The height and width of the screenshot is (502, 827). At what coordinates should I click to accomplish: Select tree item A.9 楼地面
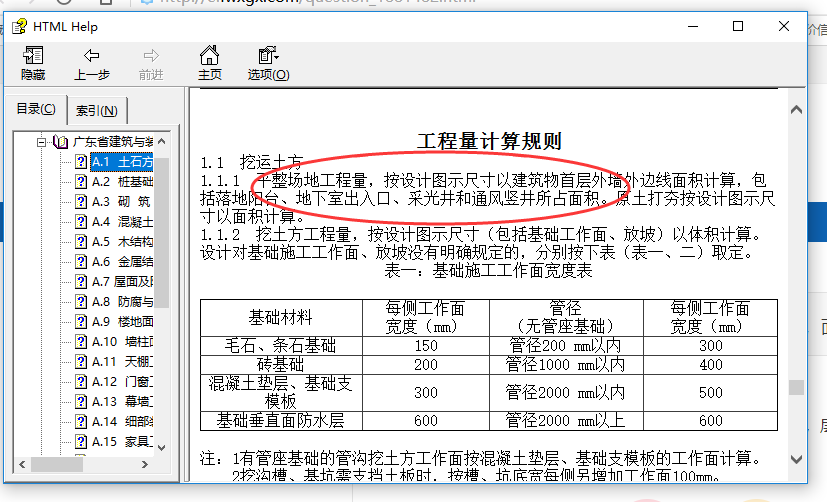[122, 322]
